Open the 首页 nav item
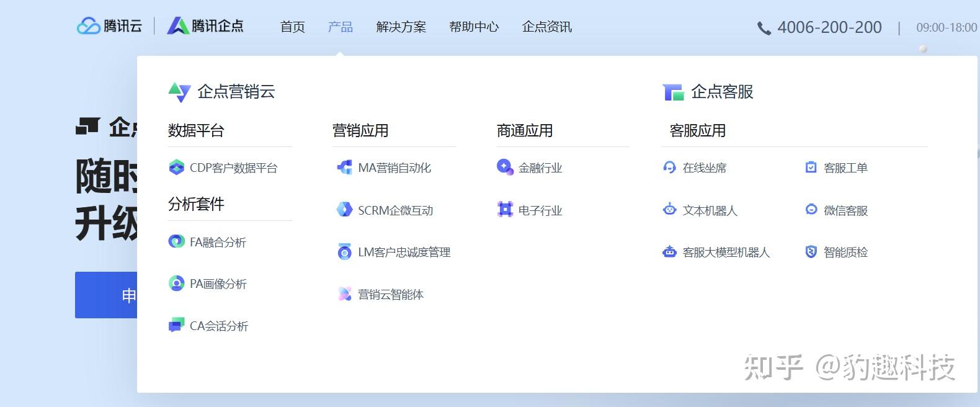The width and height of the screenshot is (980, 407). point(293,27)
